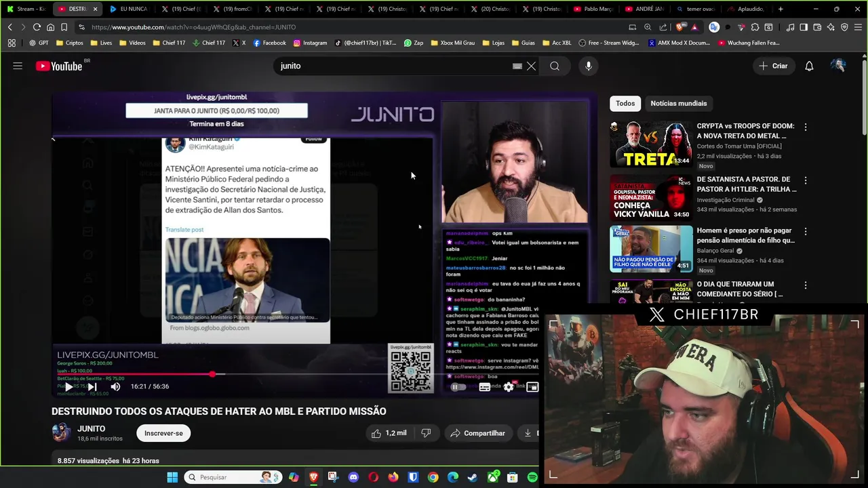Go back in the browser

[9, 27]
